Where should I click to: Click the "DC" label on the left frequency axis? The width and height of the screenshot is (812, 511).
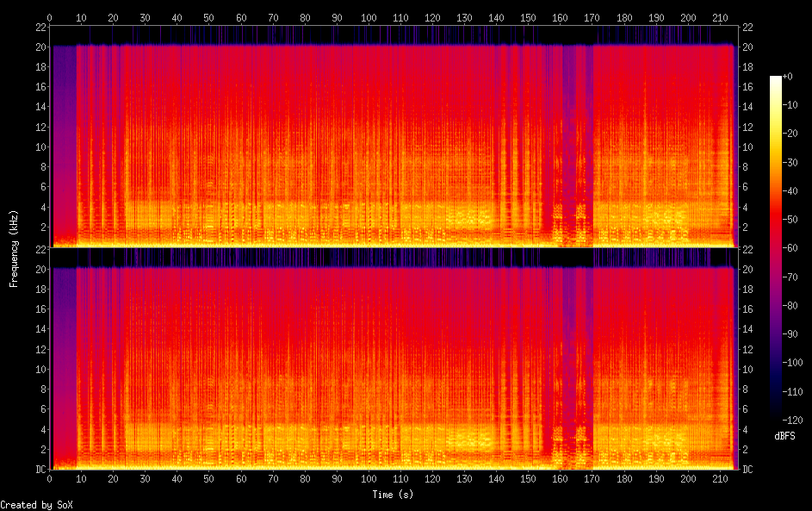pos(41,469)
